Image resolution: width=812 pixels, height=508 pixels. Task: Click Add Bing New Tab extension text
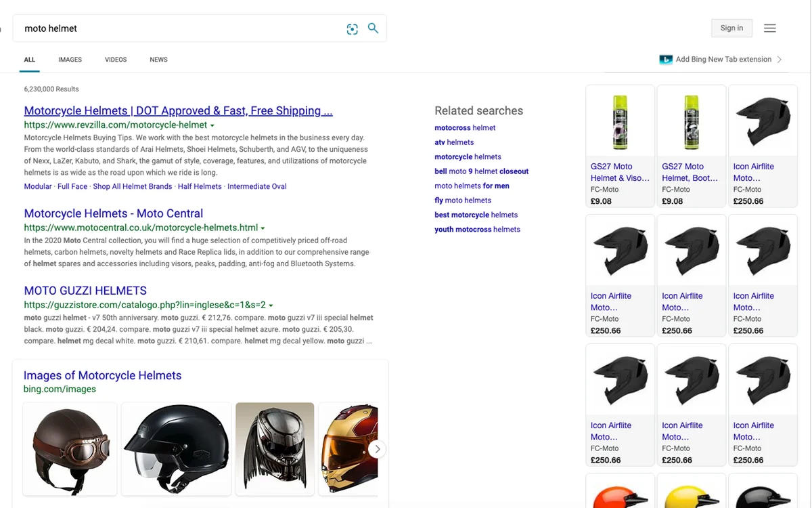[x=723, y=60]
